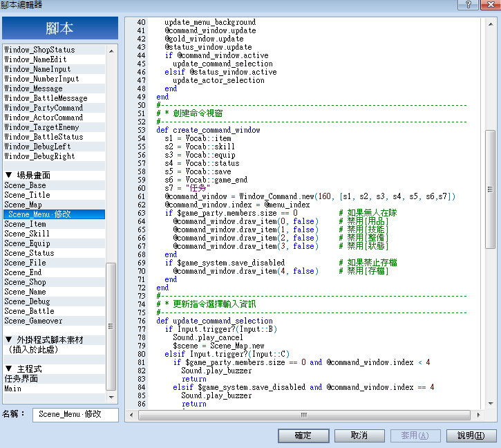Open Scene_Base script

pos(55,185)
